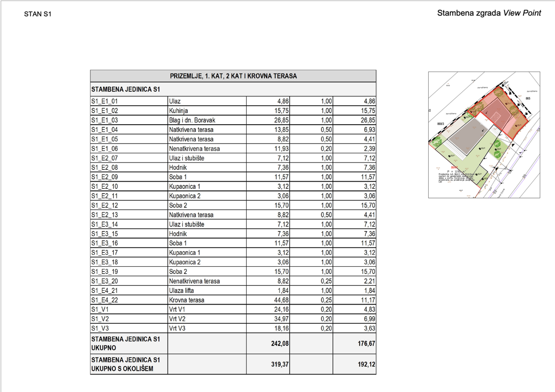This screenshot has width=555, height=392.
Task: Click code cell 'S1_E3_15'
Action: (x=129, y=234)
